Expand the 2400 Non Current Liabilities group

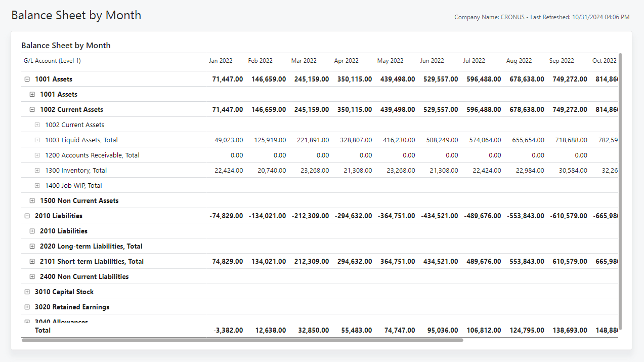[32, 276]
